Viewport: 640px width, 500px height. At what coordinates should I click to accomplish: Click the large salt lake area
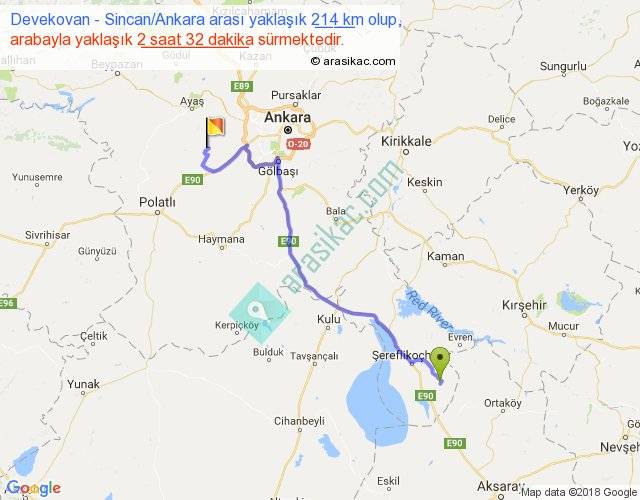(378, 405)
